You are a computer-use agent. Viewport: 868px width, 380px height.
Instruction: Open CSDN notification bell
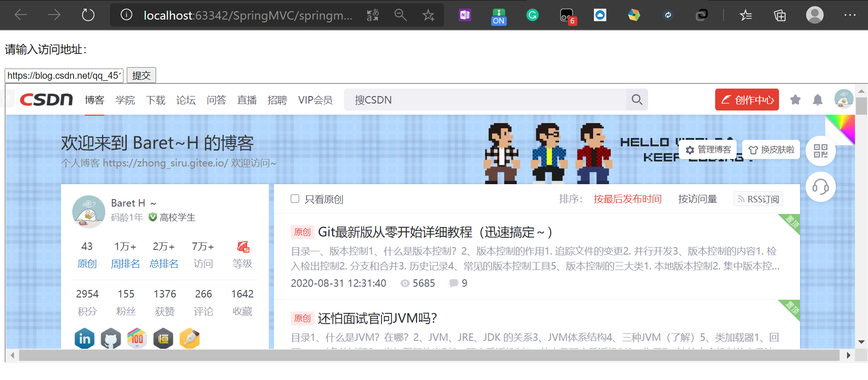tap(818, 99)
